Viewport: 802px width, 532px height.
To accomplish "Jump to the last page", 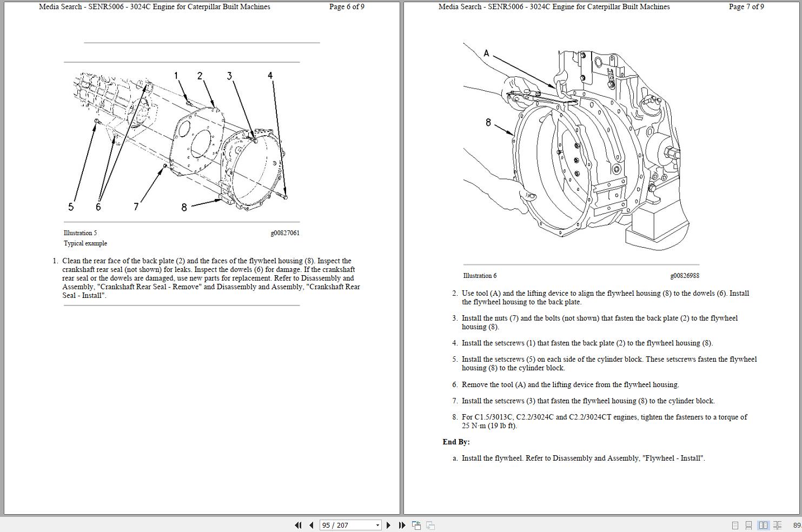I will pos(401,525).
